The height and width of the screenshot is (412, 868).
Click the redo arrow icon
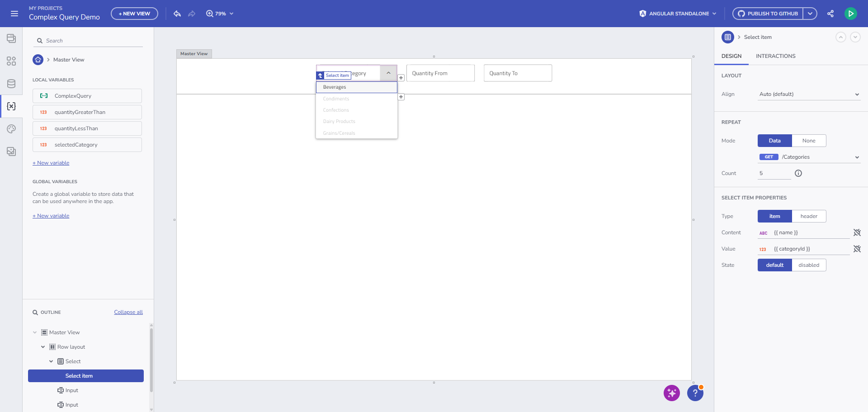point(192,14)
